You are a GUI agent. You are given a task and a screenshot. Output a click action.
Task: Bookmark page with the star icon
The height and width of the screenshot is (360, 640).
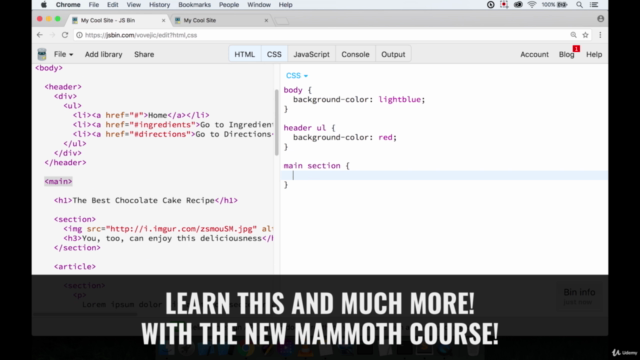(585, 35)
